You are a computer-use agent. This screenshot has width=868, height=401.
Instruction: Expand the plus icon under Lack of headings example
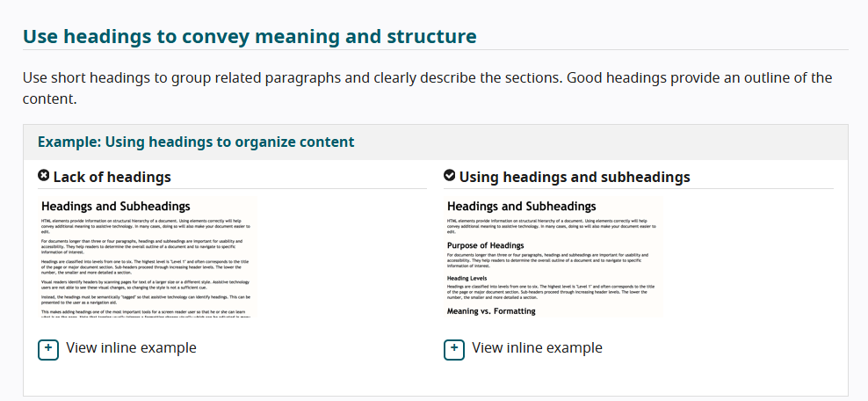[x=48, y=349]
